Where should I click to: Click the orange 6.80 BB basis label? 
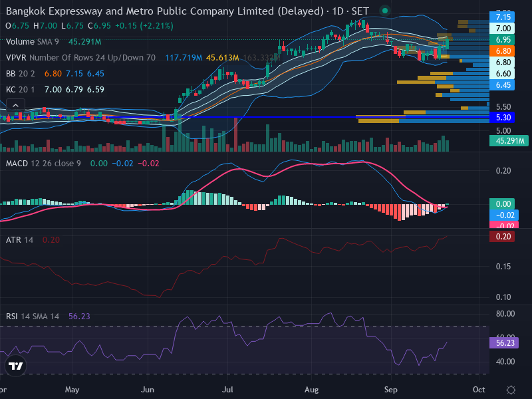click(x=502, y=51)
